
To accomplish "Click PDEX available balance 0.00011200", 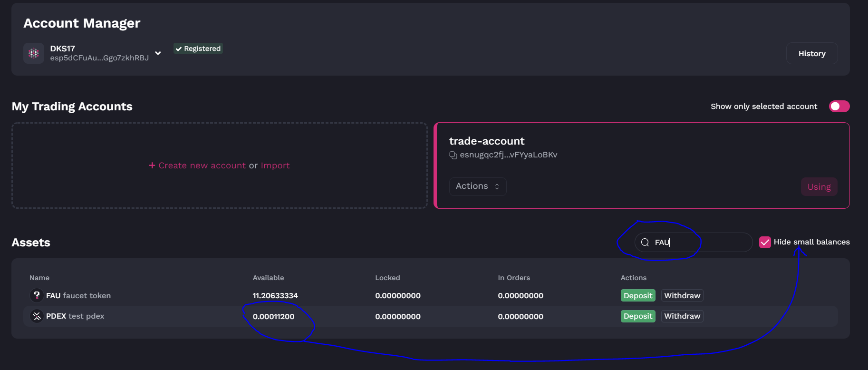I will click(x=273, y=317).
